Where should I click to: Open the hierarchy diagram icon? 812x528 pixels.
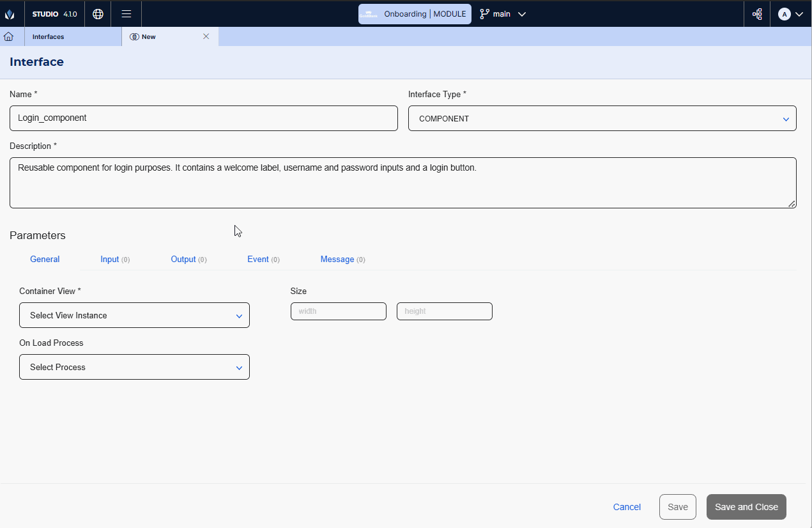point(757,14)
